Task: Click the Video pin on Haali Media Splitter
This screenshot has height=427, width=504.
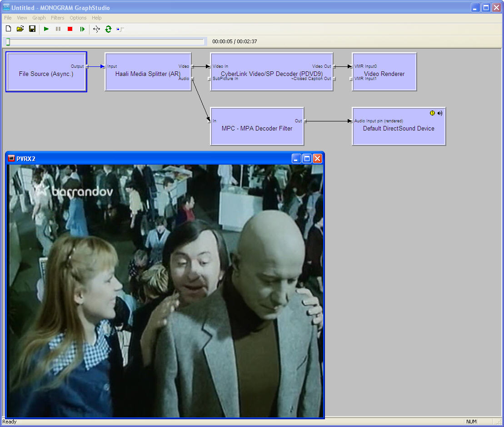Action: [192, 66]
